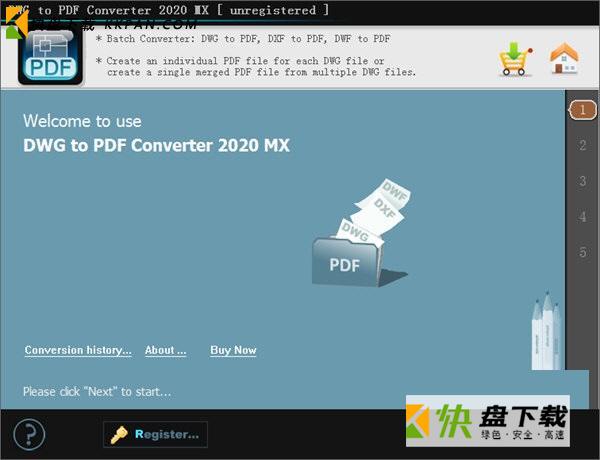Screen dimensions: 600x460
Task: Follow the Buy Now link
Action: tap(233, 350)
